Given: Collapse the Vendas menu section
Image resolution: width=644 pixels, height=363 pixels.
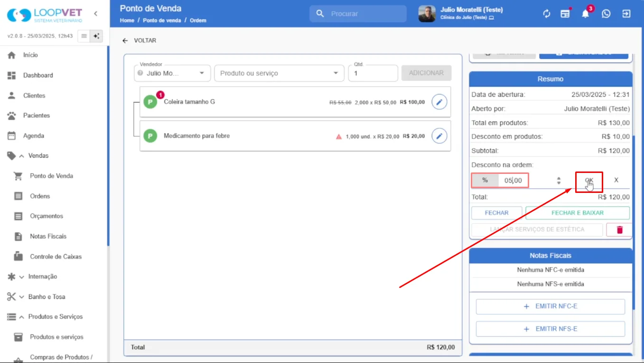Looking at the screenshot, I should pyautogui.click(x=34, y=156).
